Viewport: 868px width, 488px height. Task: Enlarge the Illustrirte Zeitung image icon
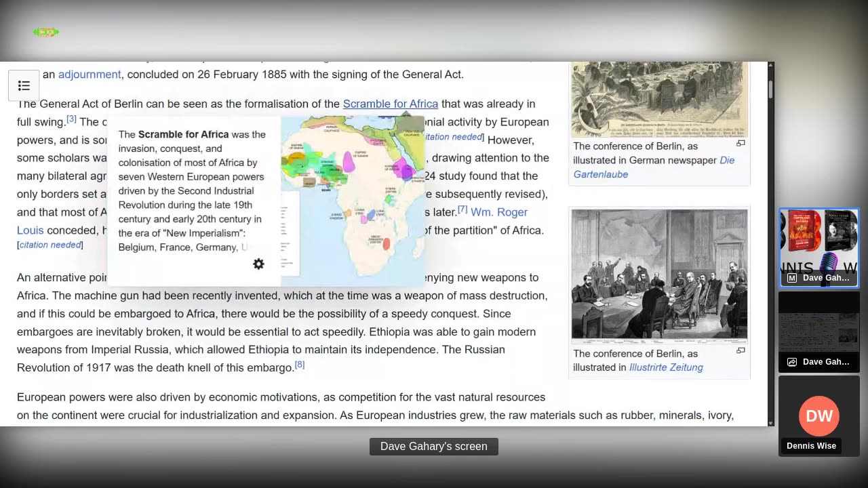(741, 350)
